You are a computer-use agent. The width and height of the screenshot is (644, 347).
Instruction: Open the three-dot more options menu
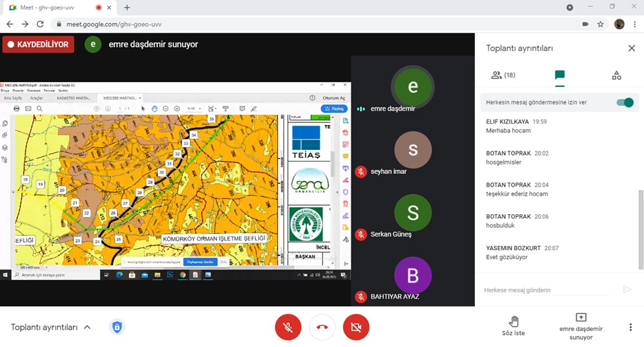click(630, 327)
